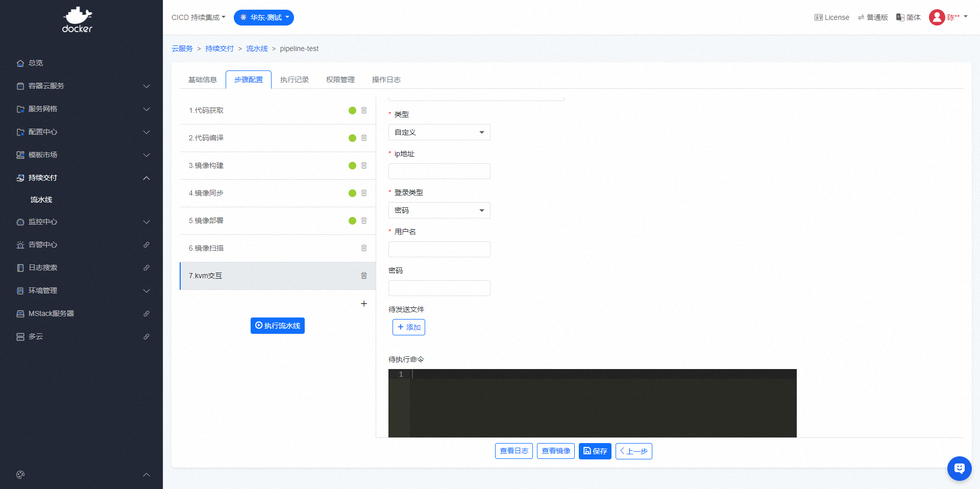980x489 pixels.
Task: Remove the kvm交互 step via trash icon
Action: pos(364,276)
